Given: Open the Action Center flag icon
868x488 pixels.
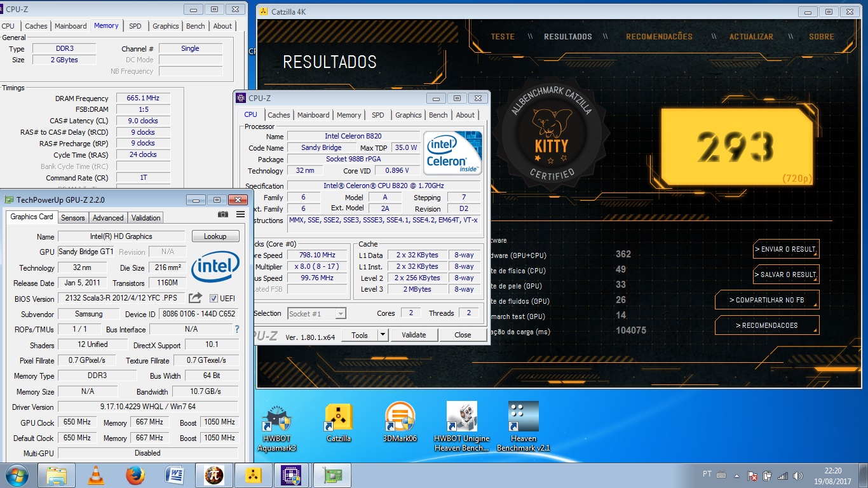Looking at the screenshot, I should pyautogui.click(x=752, y=475).
